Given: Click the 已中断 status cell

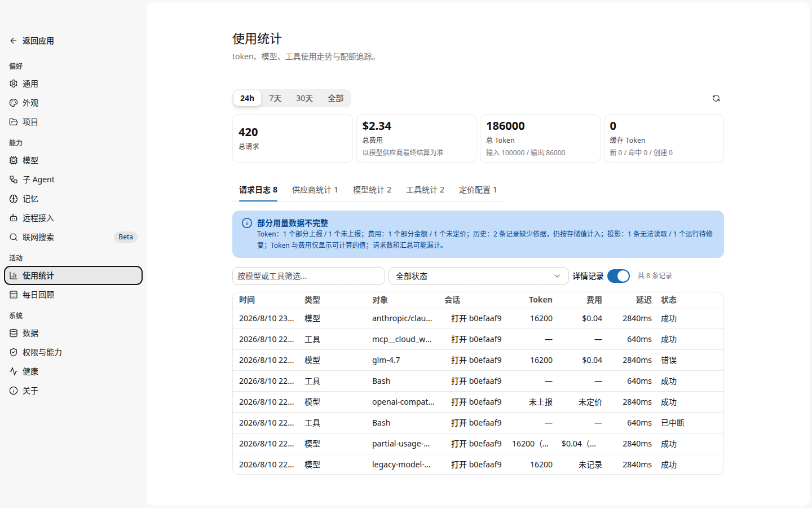Looking at the screenshot, I should point(673,423).
